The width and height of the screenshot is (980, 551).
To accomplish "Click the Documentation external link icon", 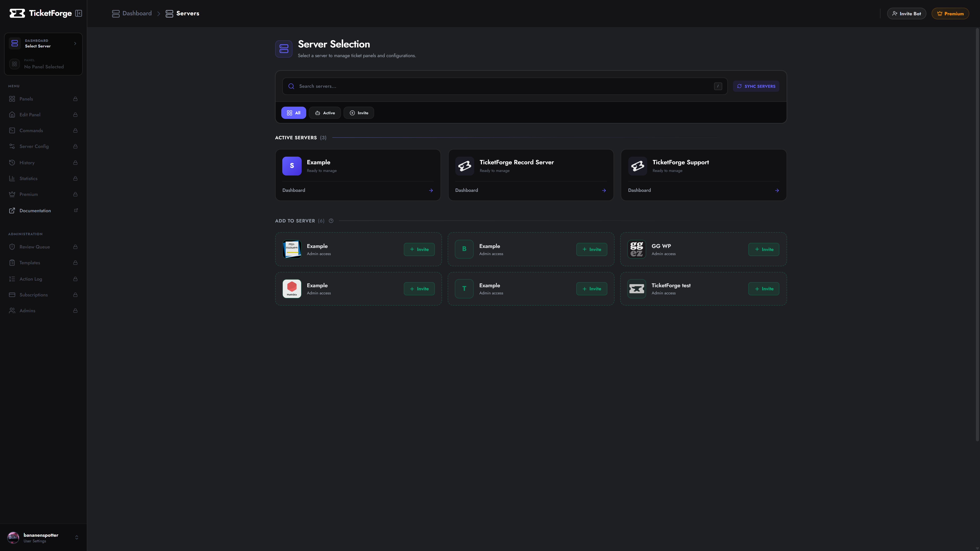I will (x=12, y=211).
